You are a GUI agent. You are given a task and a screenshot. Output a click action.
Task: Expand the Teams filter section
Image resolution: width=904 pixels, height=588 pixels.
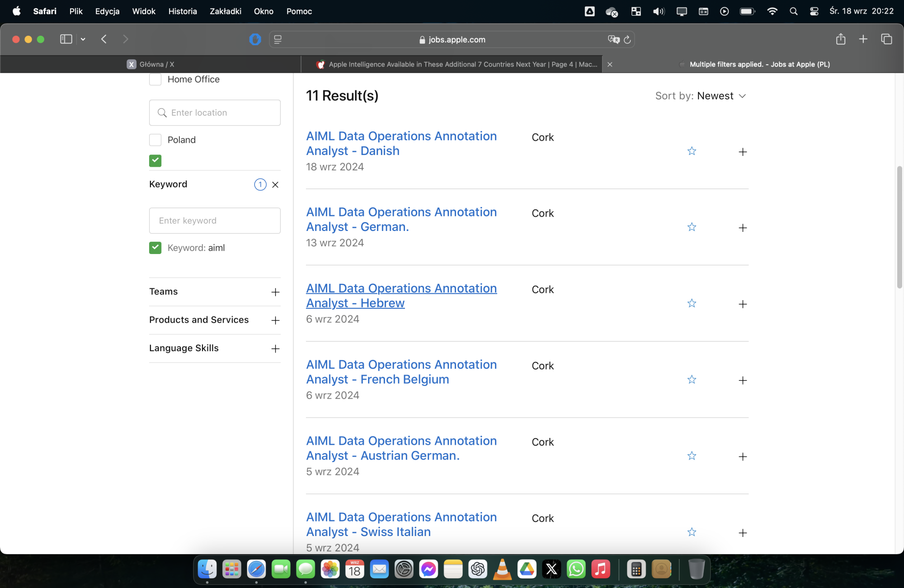[x=275, y=292]
